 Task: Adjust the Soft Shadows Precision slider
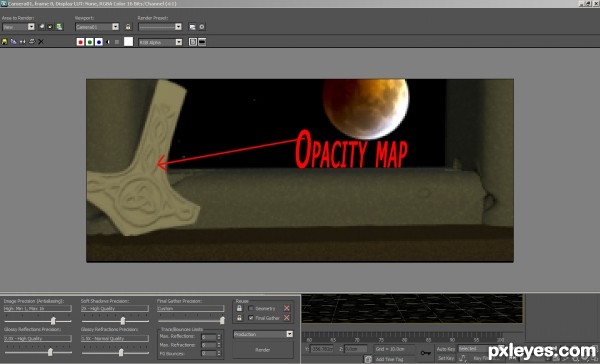tap(122, 320)
